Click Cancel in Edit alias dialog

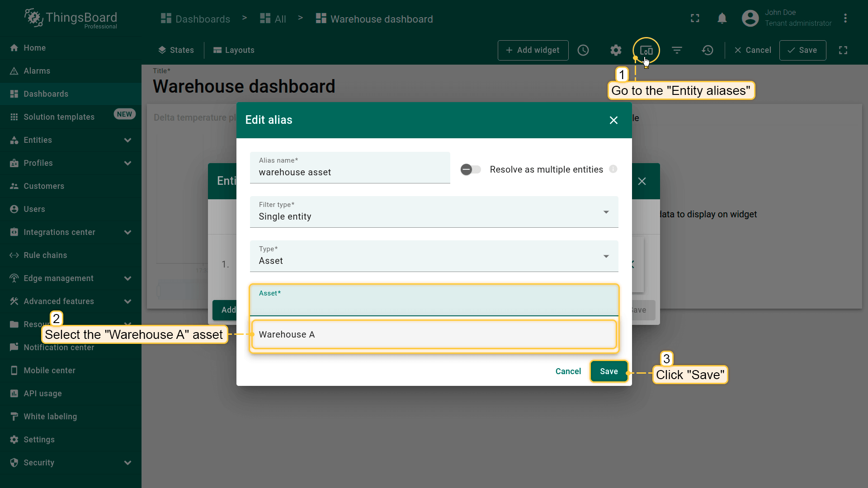pos(568,371)
